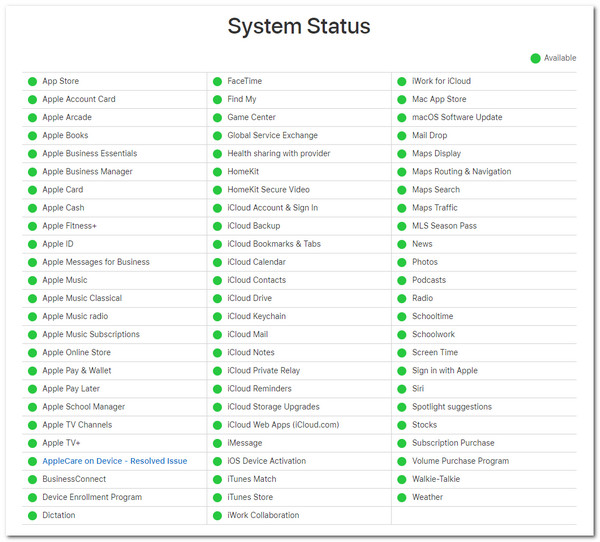Click iCloud Account & Sign In label
The width and height of the screenshot is (600, 542).
click(272, 207)
